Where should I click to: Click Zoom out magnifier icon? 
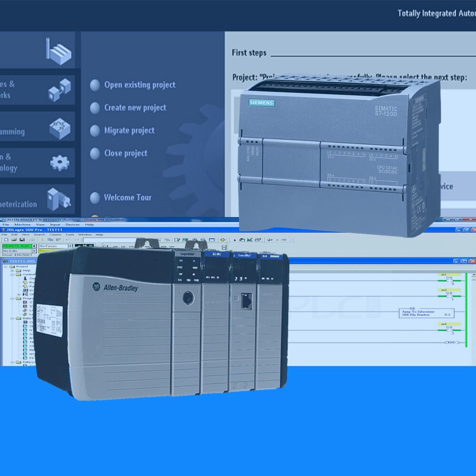203,240
